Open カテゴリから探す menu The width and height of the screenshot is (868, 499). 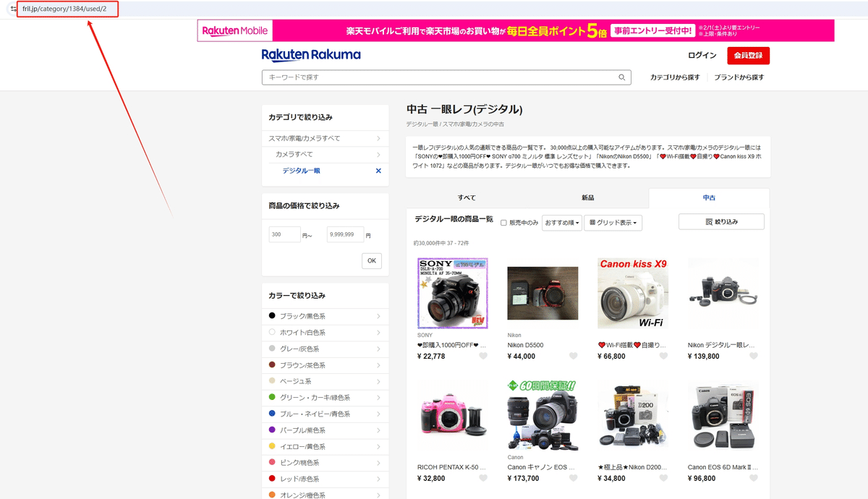(675, 77)
